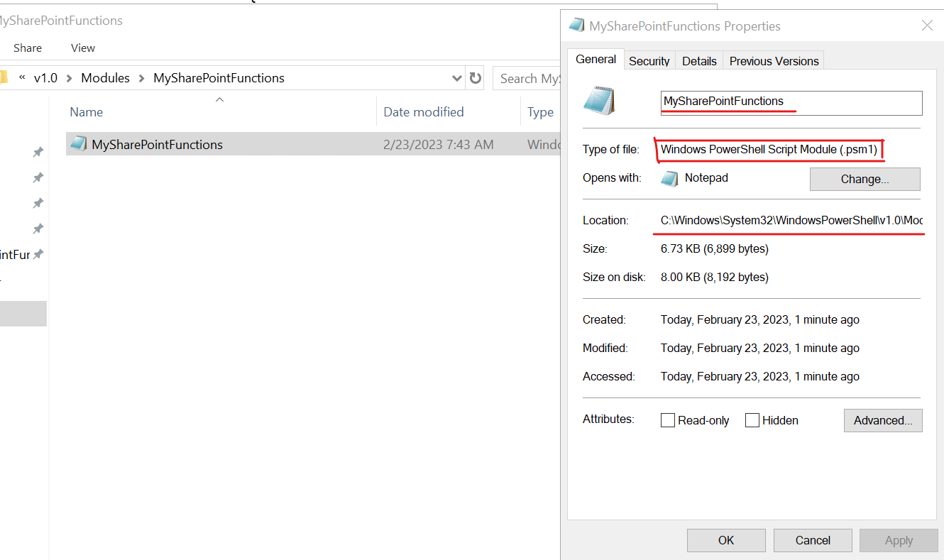Click the MySharePointFunctions file icon in Explorer list
Viewport: 944px width, 560px height.
(x=79, y=144)
